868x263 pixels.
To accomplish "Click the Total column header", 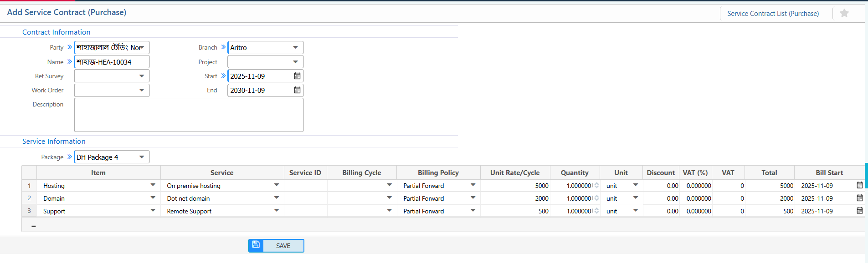I will [x=769, y=173].
